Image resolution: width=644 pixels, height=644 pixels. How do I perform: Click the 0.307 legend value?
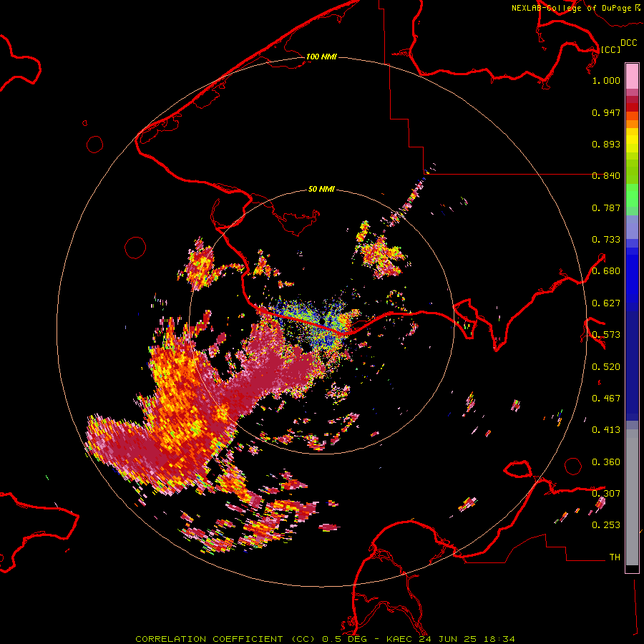(606, 494)
